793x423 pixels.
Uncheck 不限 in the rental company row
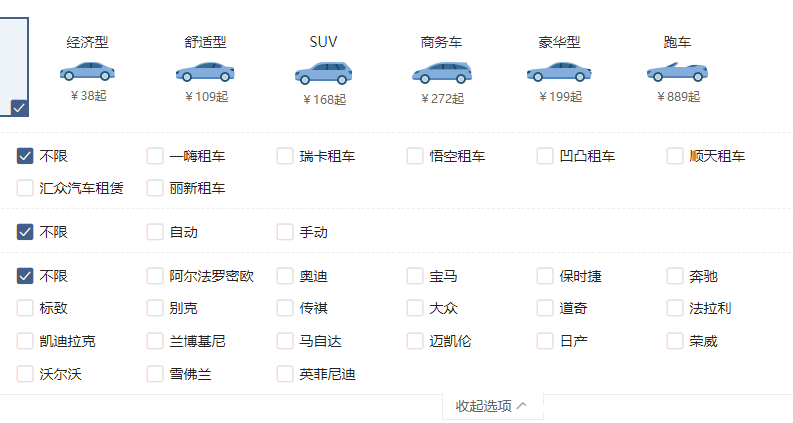pos(25,156)
